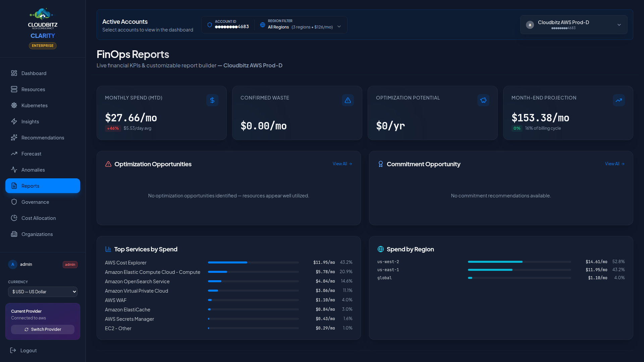Viewport: 644px width, 362px height.
Task: Open Kubernetes in the sidebar
Action: point(34,105)
